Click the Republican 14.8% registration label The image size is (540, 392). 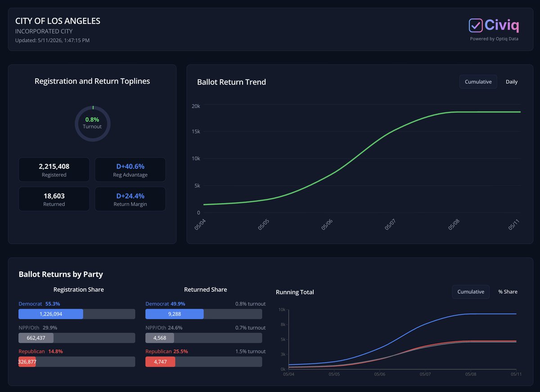coord(40,352)
